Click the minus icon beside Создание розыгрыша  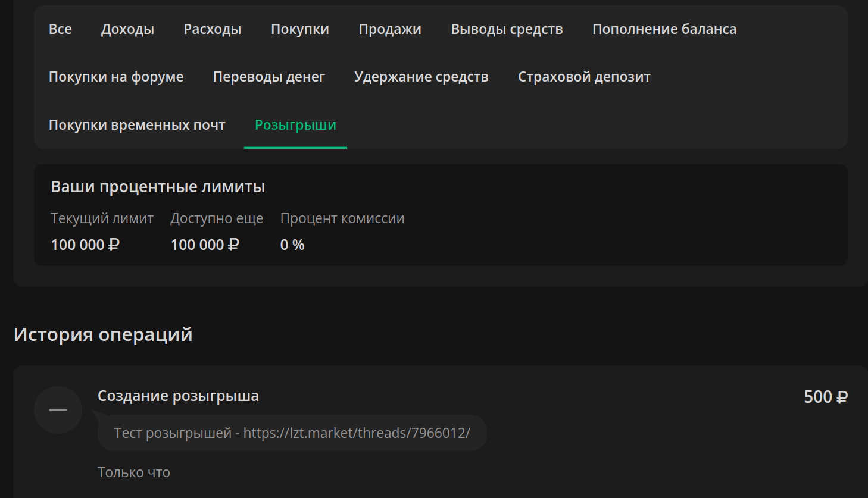coord(58,410)
